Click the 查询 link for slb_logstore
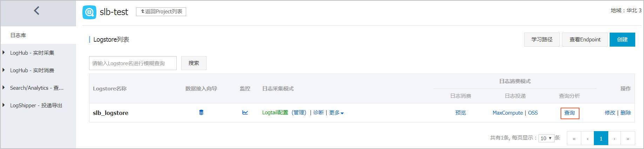Image resolution: width=644 pixels, height=149 pixels. 570,113
